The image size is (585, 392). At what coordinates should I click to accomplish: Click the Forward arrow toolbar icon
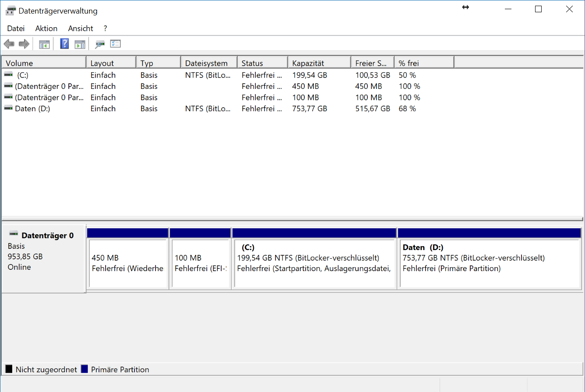[24, 44]
